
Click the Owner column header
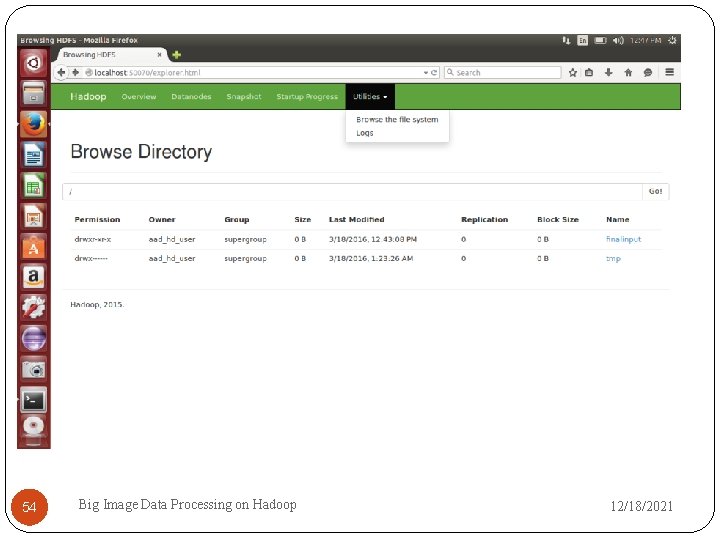[x=162, y=219]
